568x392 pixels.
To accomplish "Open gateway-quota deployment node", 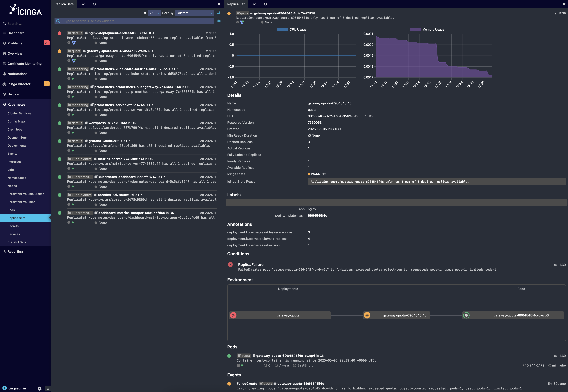I will tap(280, 315).
